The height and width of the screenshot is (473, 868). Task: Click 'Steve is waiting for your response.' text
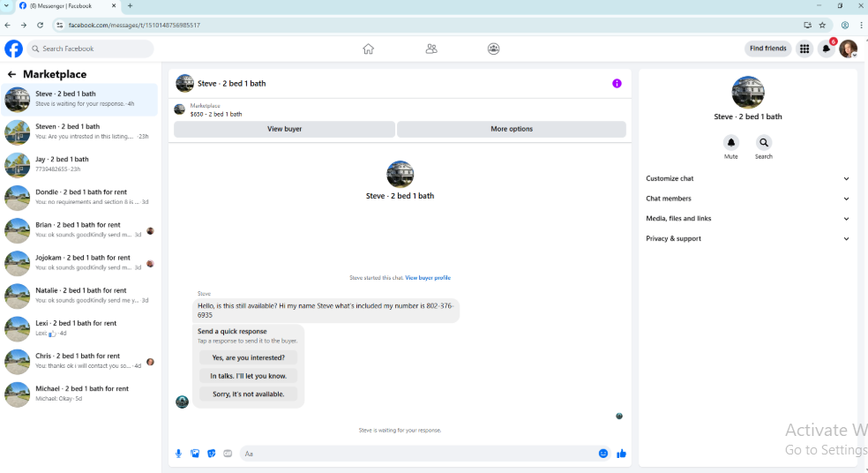point(400,431)
